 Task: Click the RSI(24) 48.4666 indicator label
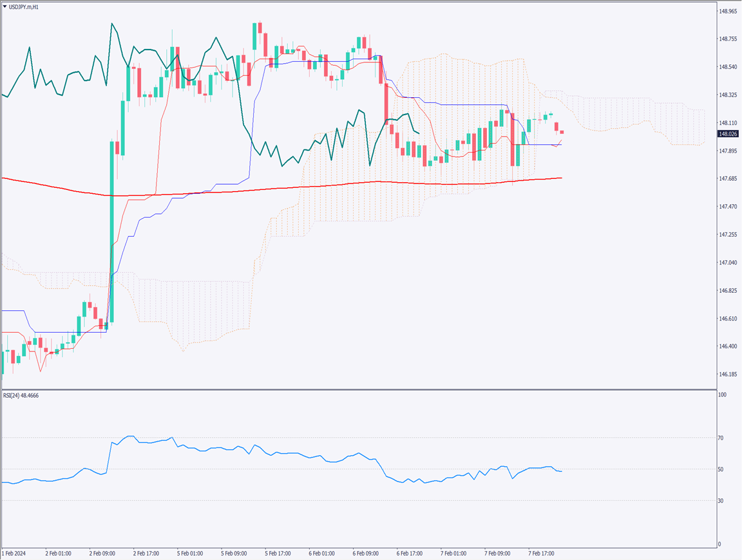[21, 395]
